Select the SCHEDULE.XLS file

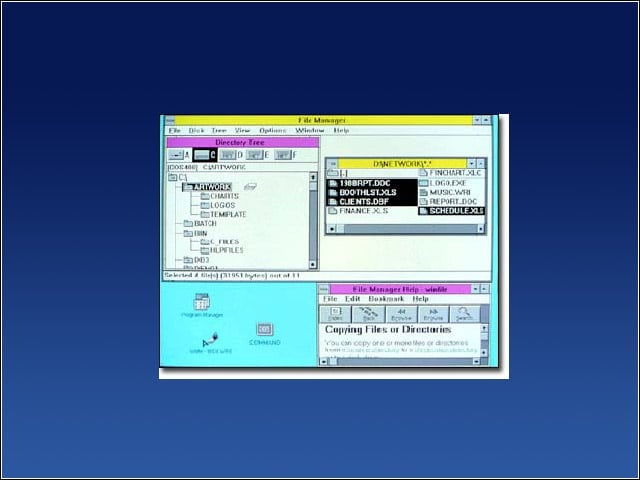point(452,211)
